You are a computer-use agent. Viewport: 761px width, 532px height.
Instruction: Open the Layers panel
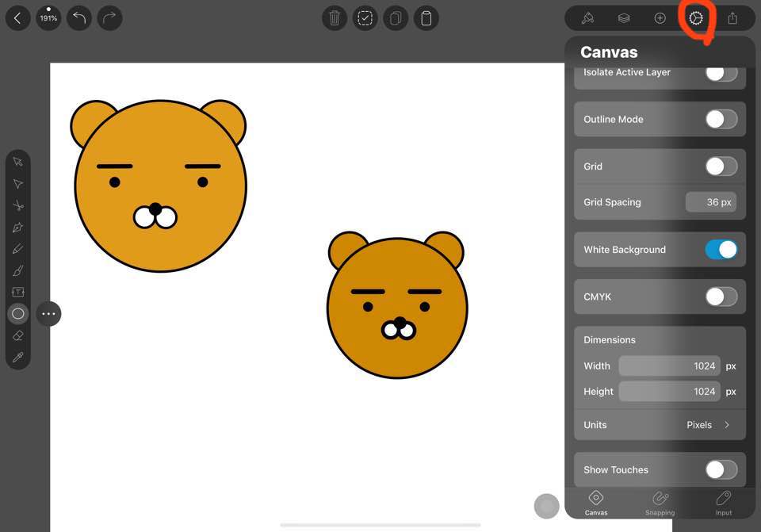(x=624, y=18)
